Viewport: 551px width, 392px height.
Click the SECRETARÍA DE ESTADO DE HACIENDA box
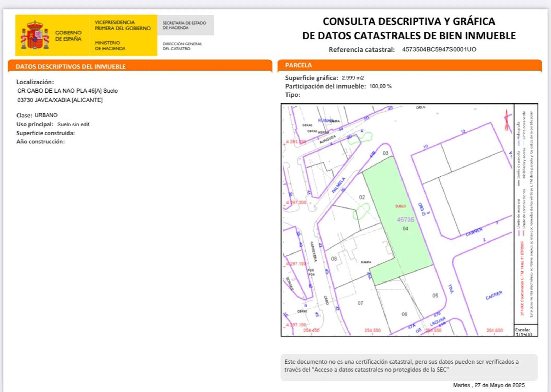[185, 25]
